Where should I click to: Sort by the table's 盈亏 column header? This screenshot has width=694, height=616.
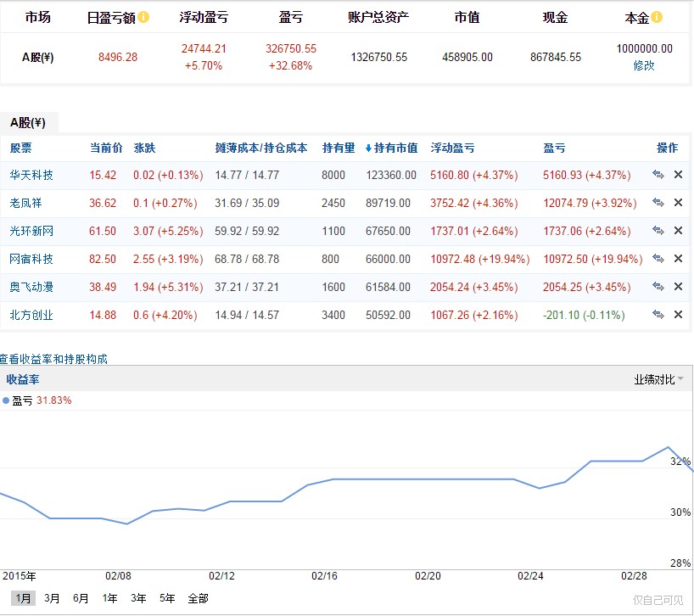coord(554,148)
